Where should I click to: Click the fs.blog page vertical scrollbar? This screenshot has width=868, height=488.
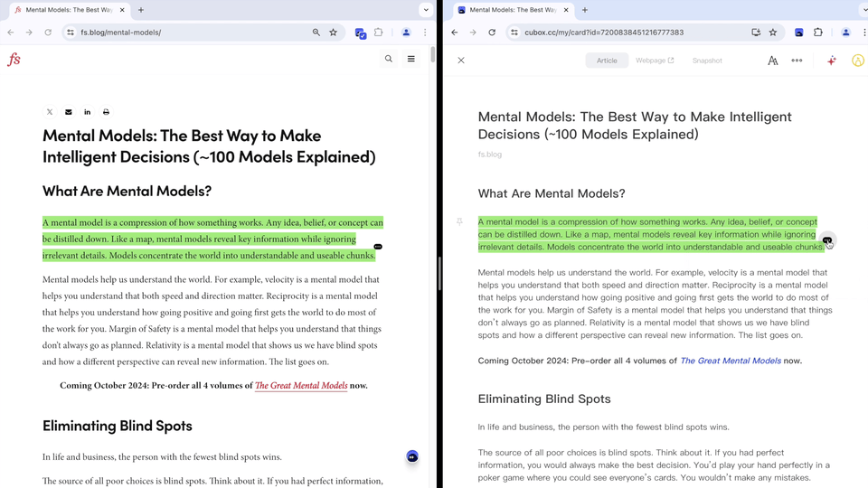pyautogui.click(x=432, y=56)
